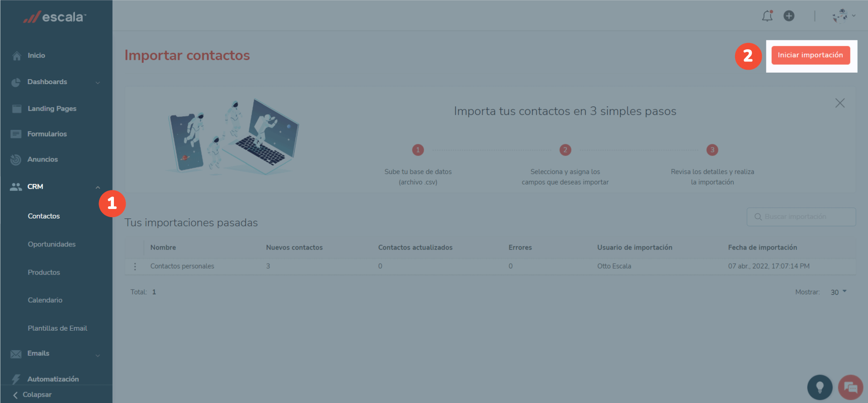This screenshot has height=403, width=868.
Task: Expand the Emails menu chevron
Action: click(x=98, y=356)
